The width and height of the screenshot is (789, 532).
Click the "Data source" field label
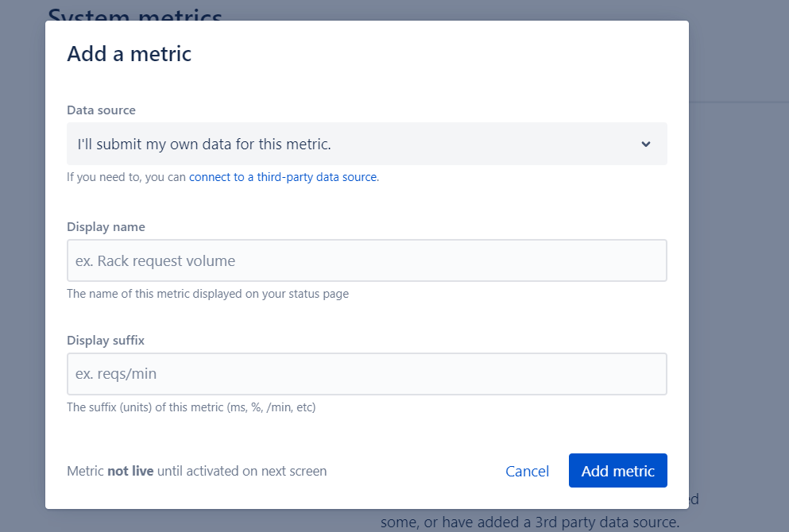[101, 110]
